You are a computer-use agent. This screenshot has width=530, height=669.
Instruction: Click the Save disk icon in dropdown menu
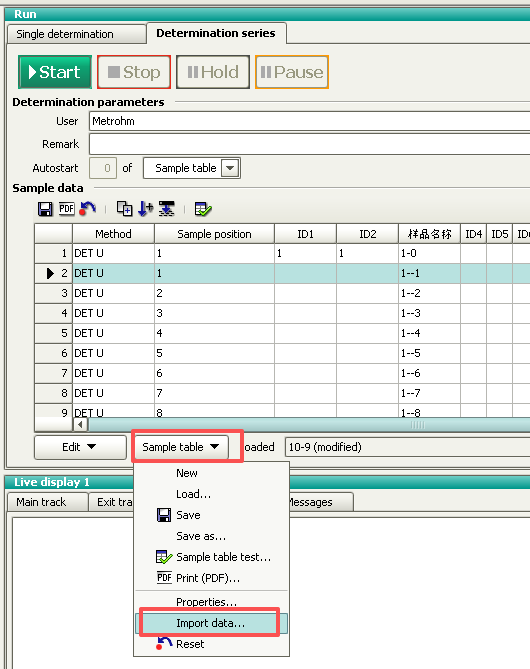click(164, 515)
